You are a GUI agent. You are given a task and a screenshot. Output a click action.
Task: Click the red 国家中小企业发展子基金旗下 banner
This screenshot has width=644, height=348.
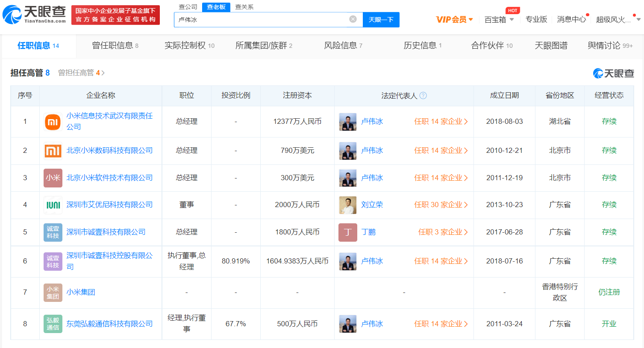(115, 15)
